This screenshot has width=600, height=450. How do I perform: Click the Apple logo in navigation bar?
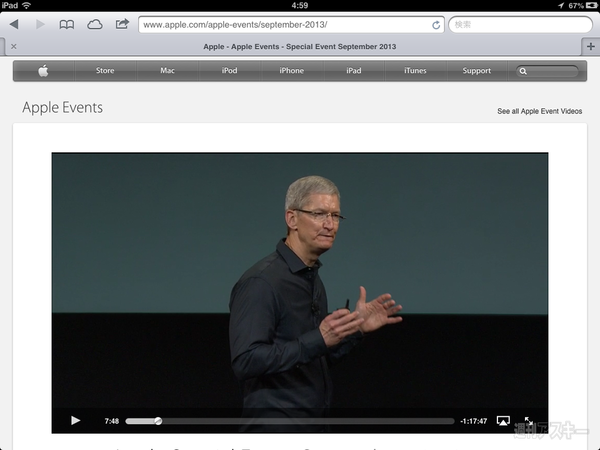pos(43,71)
